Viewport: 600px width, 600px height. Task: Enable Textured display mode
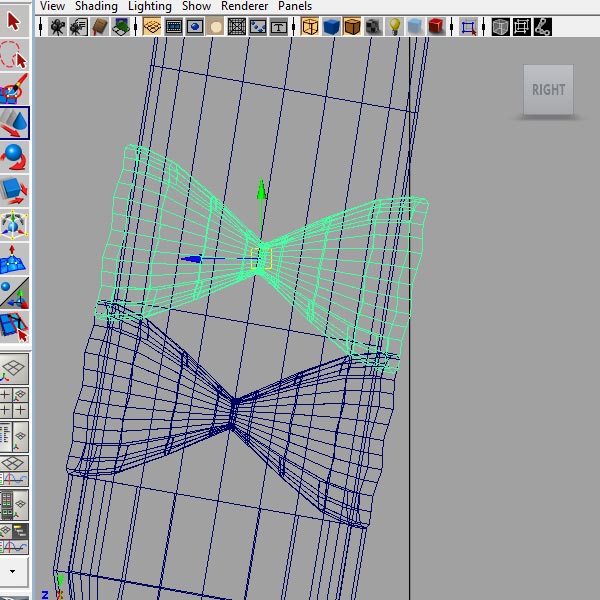pyautogui.click(x=373, y=27)
